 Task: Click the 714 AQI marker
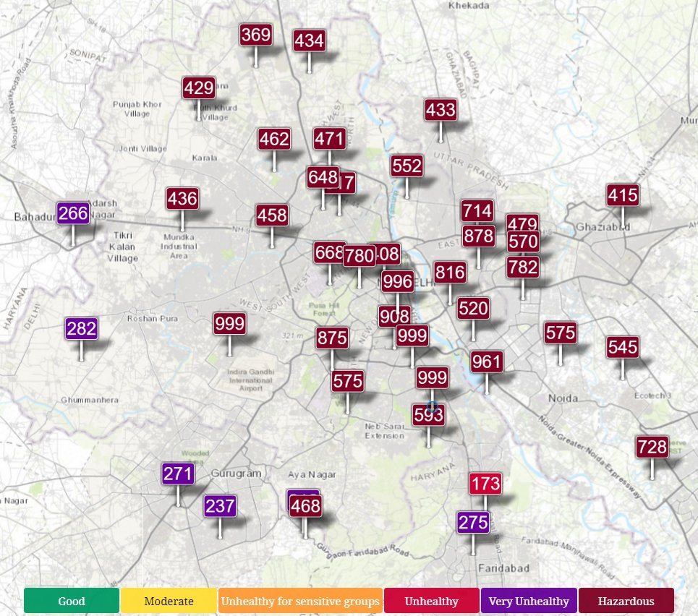477,210
